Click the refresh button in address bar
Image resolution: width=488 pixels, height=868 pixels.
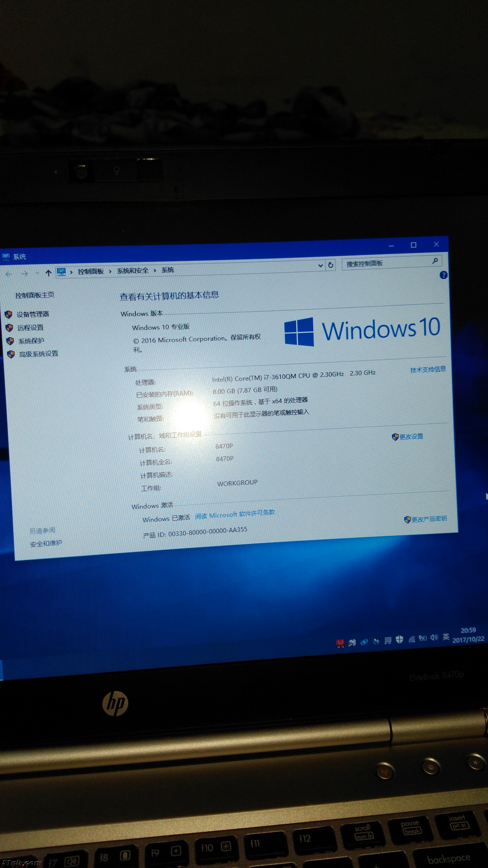pyautogui.click(x=331, y=265)
